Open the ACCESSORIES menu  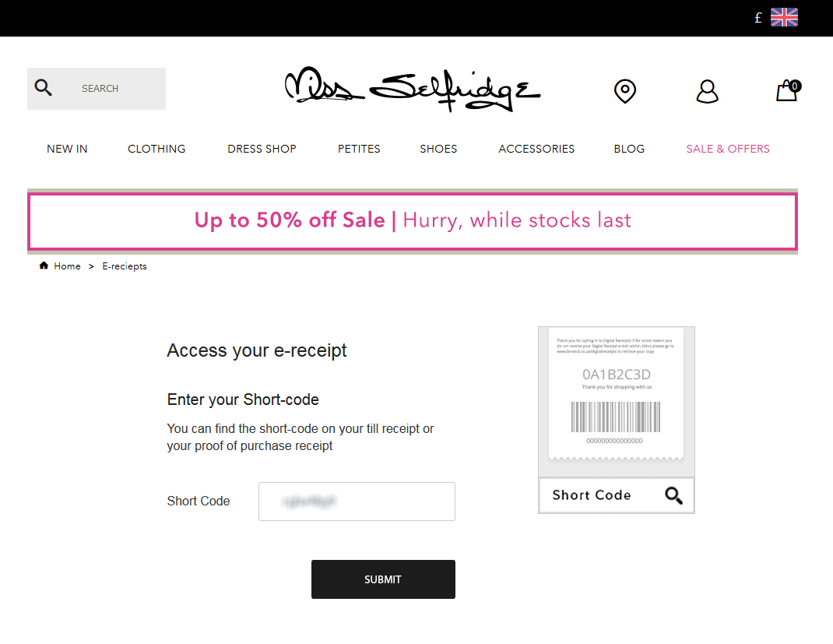point(536,149)
